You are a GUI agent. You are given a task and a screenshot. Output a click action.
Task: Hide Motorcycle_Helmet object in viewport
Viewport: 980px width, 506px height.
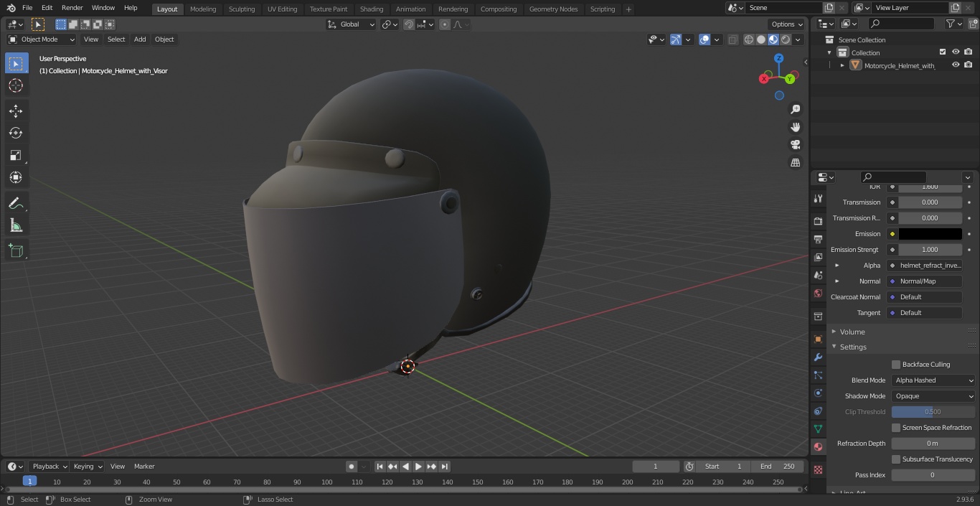click(956, 65)
